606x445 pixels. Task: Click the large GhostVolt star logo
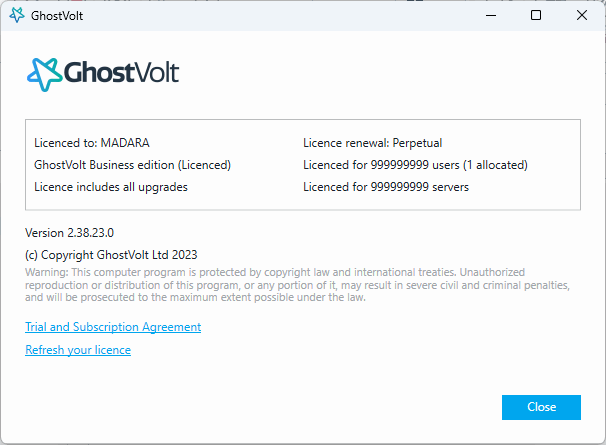44,74
